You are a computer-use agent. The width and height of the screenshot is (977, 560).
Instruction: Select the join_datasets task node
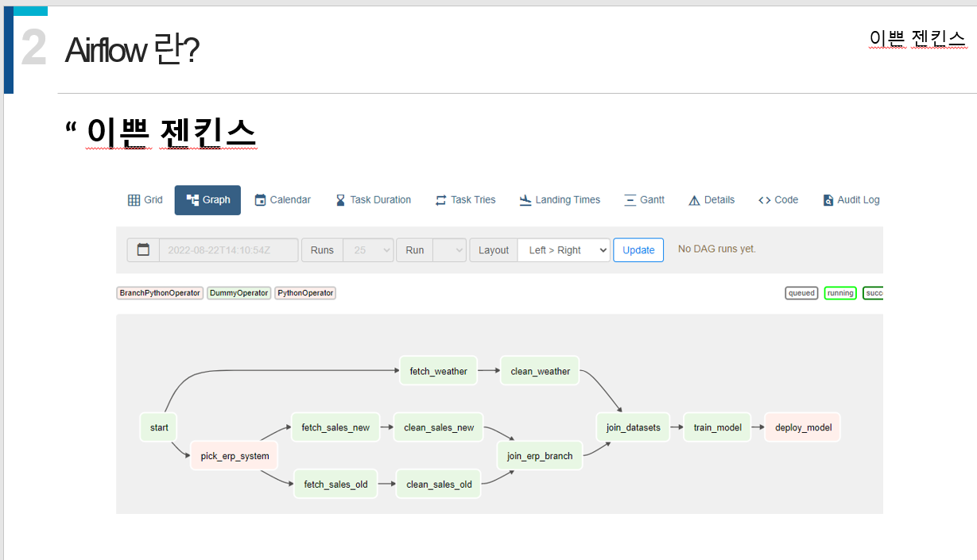tap(634, 427)
